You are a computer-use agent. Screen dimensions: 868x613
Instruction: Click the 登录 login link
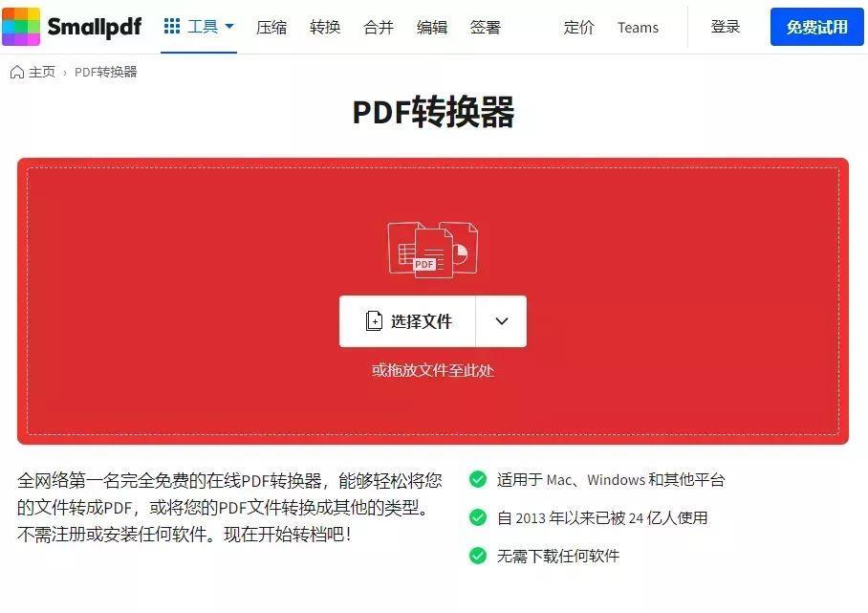coord(726,27)
